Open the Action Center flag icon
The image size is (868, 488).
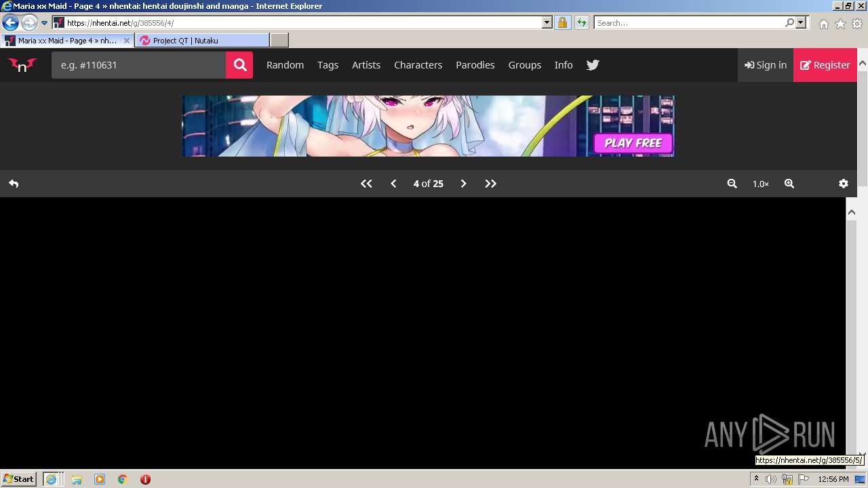pos(804,479)
